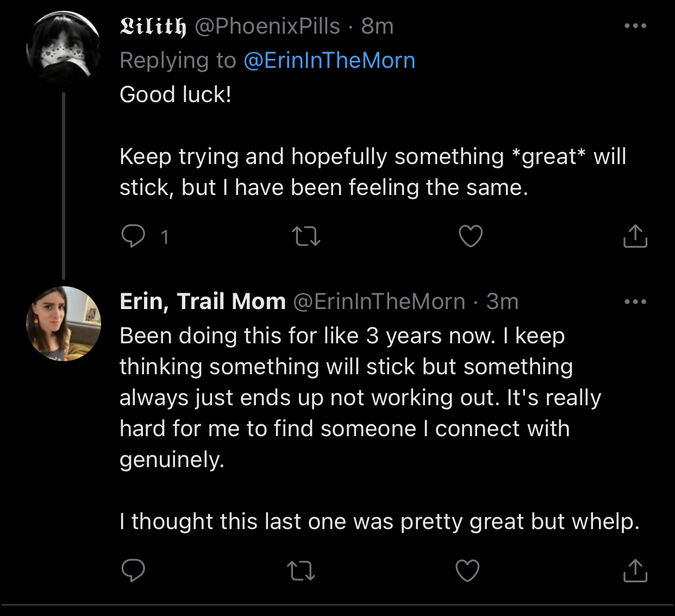Reply to Erin's tweet

tap(133, 570)
